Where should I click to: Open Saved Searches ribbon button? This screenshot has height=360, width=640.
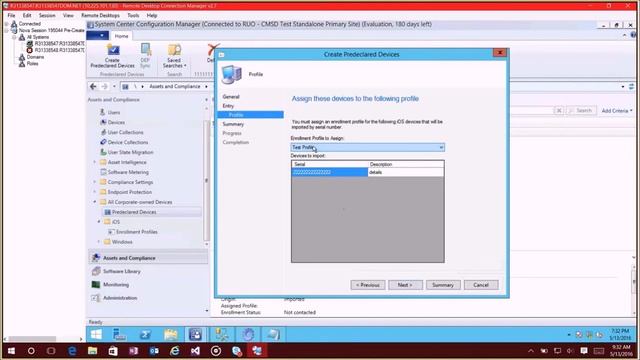click(x=174, y=56)
